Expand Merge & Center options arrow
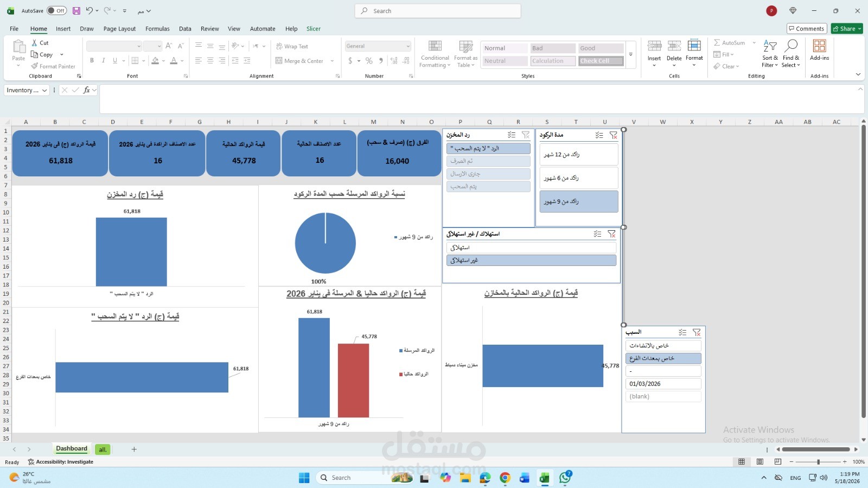 pos(332,61)
